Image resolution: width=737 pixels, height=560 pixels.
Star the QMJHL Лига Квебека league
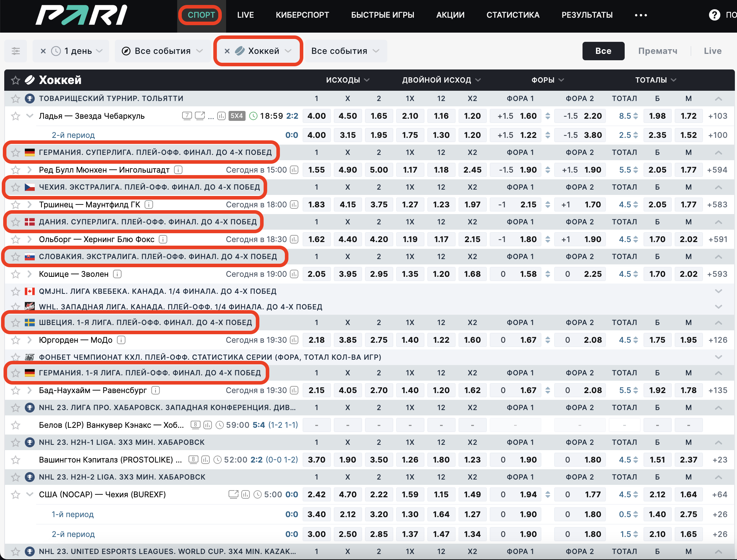(x=15, y=291)
